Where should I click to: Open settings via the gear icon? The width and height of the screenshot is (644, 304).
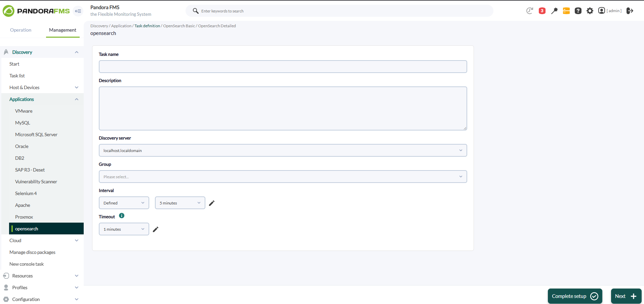(x=590, y=11)
